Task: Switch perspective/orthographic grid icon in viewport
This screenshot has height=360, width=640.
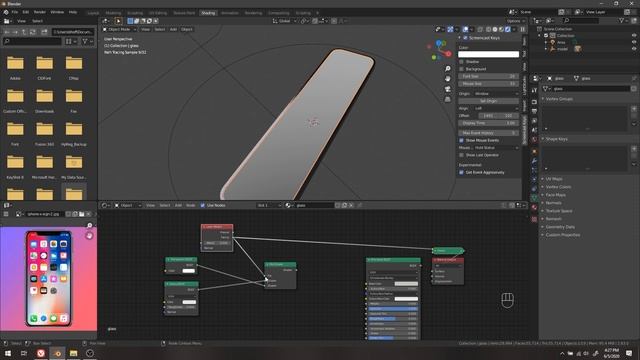Action: point(448,99)
